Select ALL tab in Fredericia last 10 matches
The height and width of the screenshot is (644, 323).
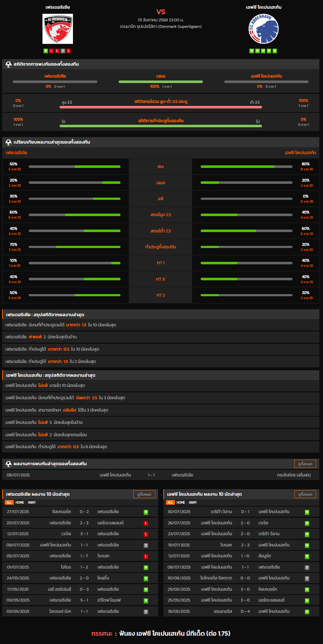coord(9,503)
